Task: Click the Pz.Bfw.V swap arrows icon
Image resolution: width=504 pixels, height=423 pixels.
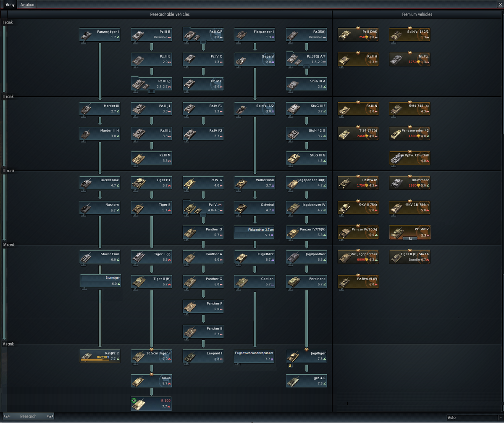Action: (410, 238)
